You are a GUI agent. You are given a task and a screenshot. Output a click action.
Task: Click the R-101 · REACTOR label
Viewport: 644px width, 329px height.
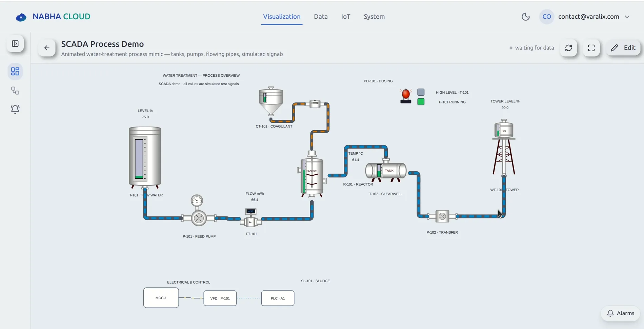click(x=358, y=185)
